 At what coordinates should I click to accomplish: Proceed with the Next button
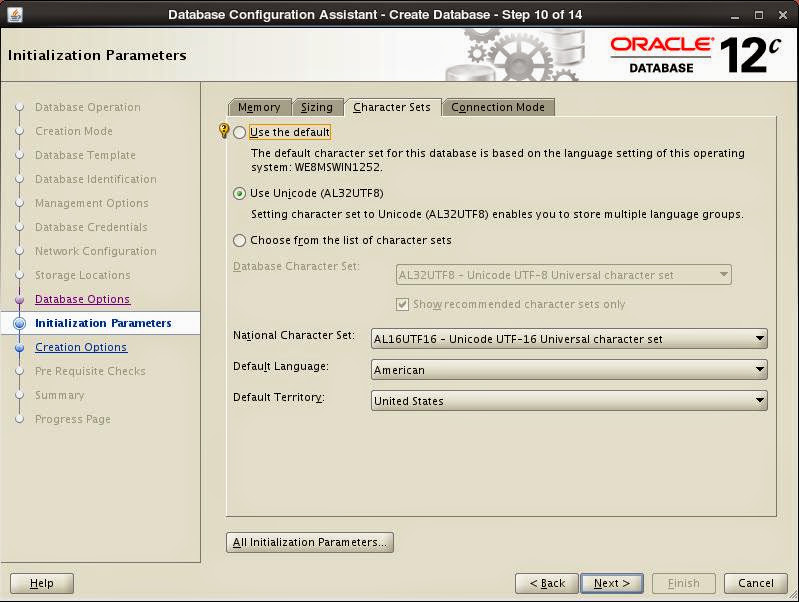click(612, 583)
